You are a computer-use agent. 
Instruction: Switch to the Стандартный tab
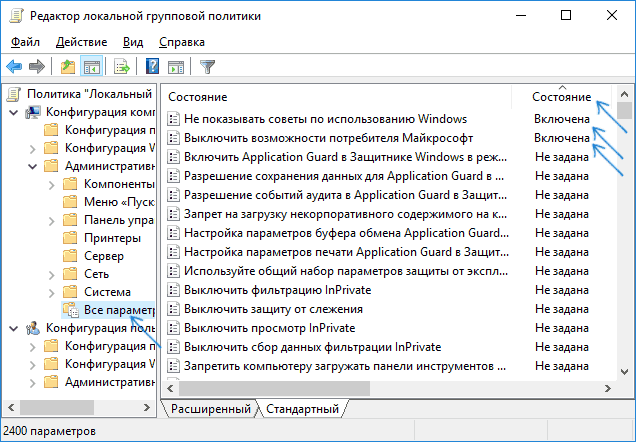click(x=302, y=409)
